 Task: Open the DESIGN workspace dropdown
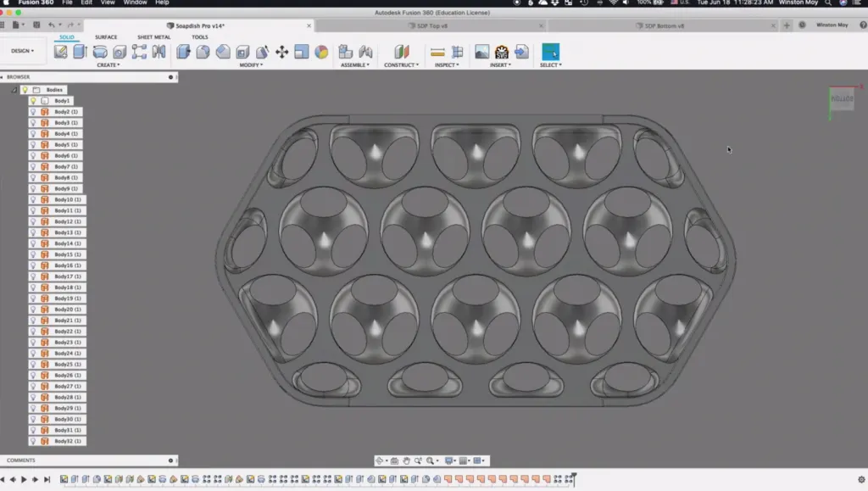[22, 51]
